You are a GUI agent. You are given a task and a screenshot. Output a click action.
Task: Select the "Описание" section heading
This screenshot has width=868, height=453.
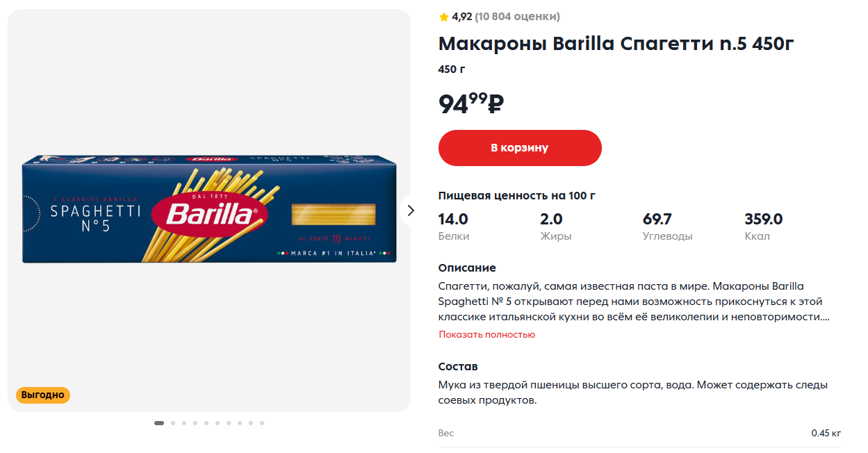467,268
